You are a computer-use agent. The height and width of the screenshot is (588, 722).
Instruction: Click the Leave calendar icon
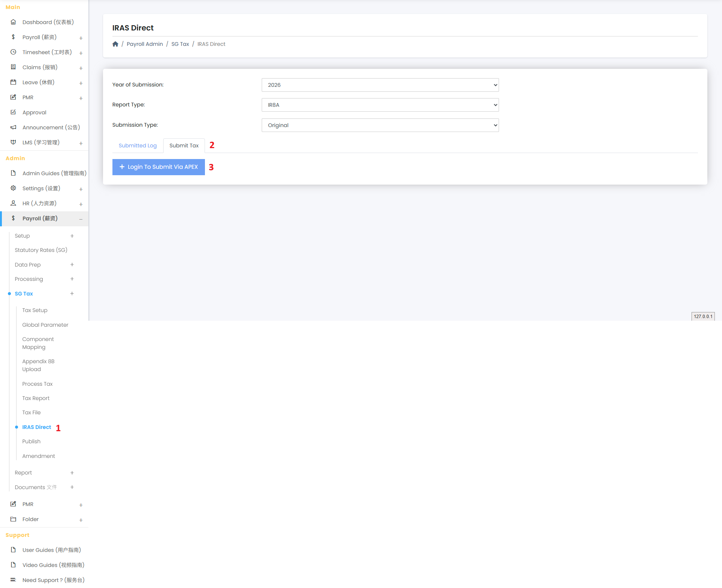pos(13,82)
